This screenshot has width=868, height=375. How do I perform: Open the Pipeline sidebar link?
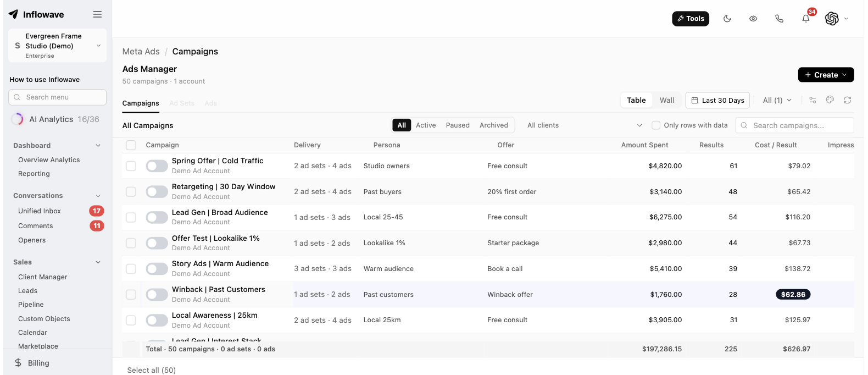click(31, 305)
